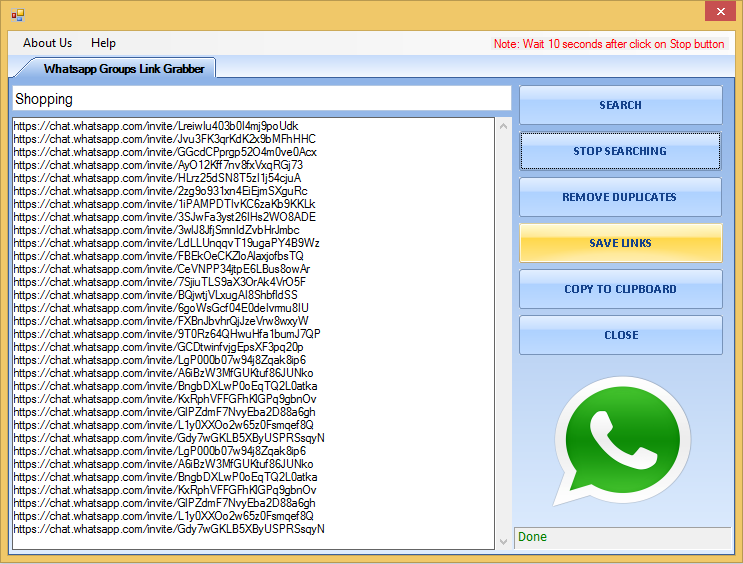Click REMOVE DUPLICATES button

pyautogui.click(x=621, y=197)
